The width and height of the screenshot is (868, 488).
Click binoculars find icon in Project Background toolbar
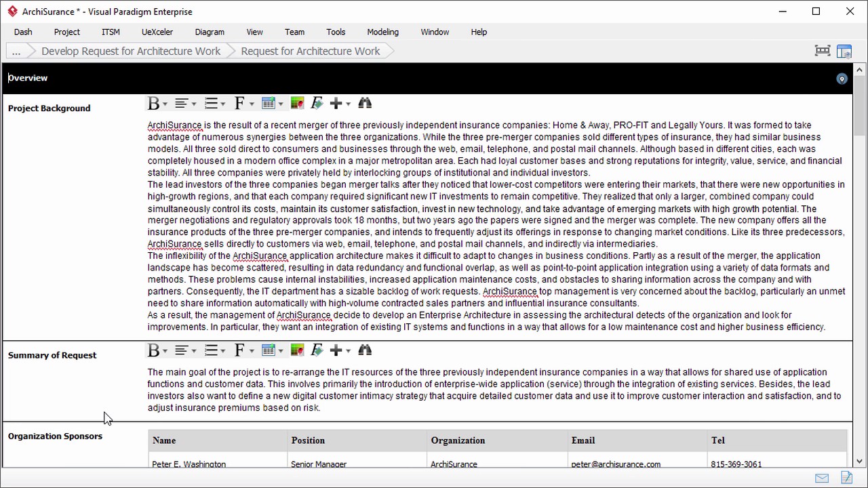365,104
